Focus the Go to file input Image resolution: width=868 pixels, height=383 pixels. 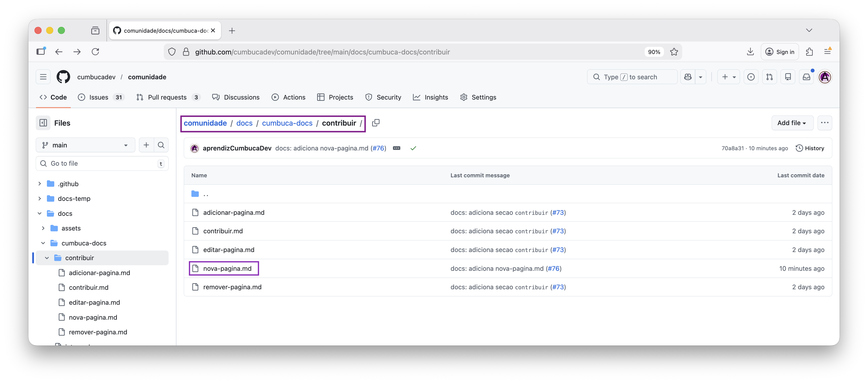point(102,164)
